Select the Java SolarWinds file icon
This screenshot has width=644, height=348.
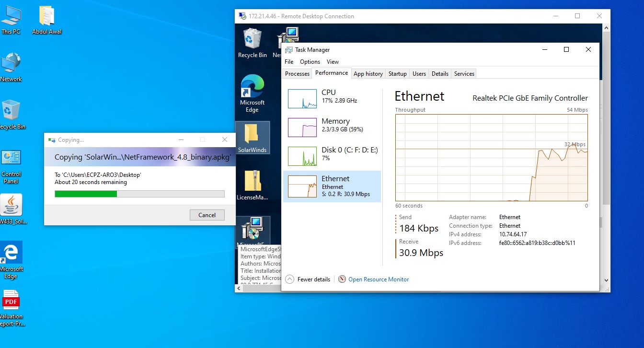point(11,209)
